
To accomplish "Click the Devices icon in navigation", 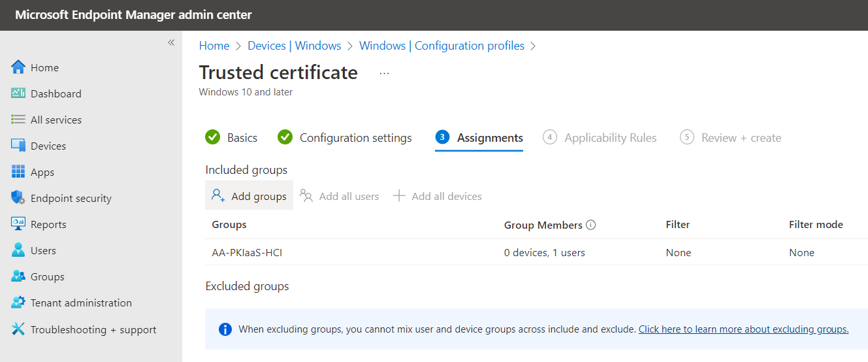I will pyautogui.click(x=18, y=146).
